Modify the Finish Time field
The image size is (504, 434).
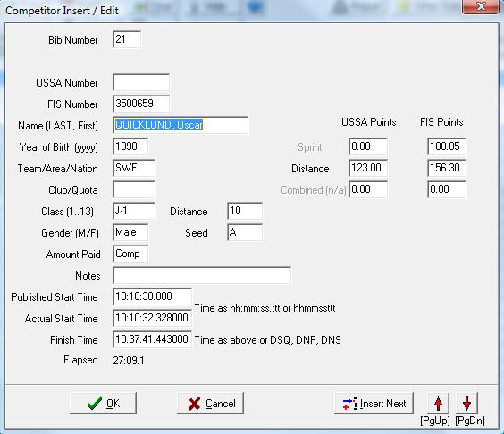[153, 339]
